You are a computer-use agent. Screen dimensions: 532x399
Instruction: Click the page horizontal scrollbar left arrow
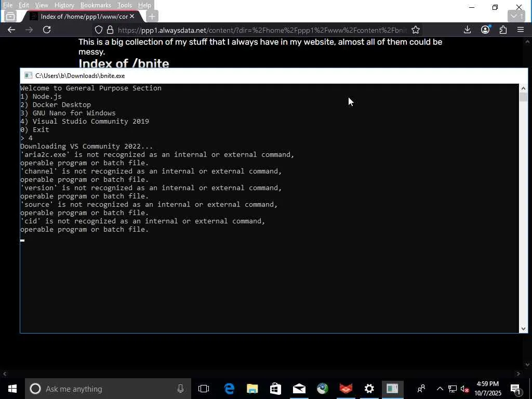coord(5,374)
